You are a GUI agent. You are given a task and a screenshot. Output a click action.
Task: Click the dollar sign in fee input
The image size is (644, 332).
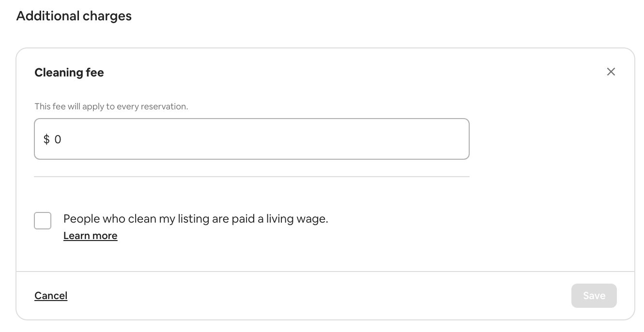click(x=46, y=140)
